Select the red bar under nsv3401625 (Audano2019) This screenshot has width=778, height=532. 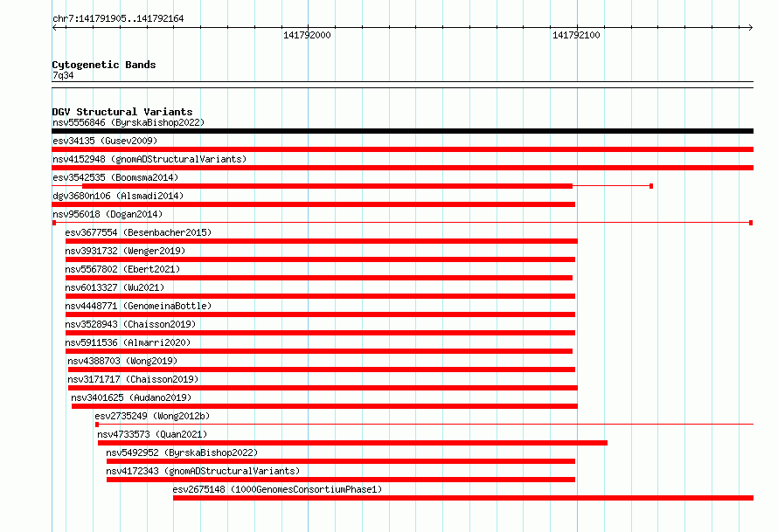pyautogui.click(x=324, y=406)
